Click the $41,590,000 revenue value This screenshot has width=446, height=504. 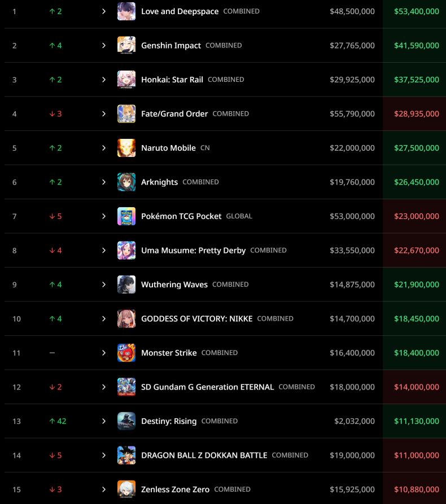[x=417, y=45]
